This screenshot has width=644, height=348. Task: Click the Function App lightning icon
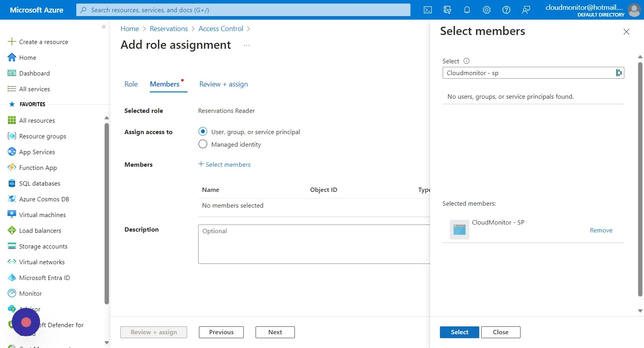point(12,168)
